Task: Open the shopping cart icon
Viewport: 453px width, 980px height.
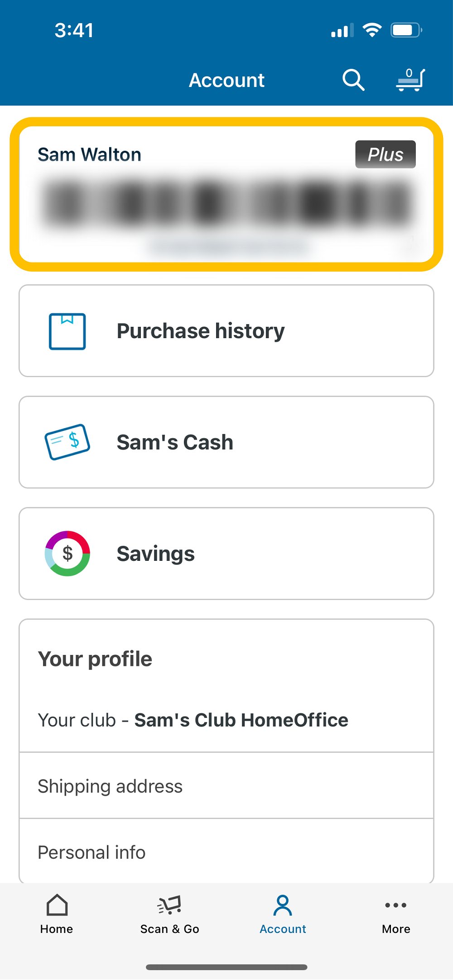Action: (410, 80)
